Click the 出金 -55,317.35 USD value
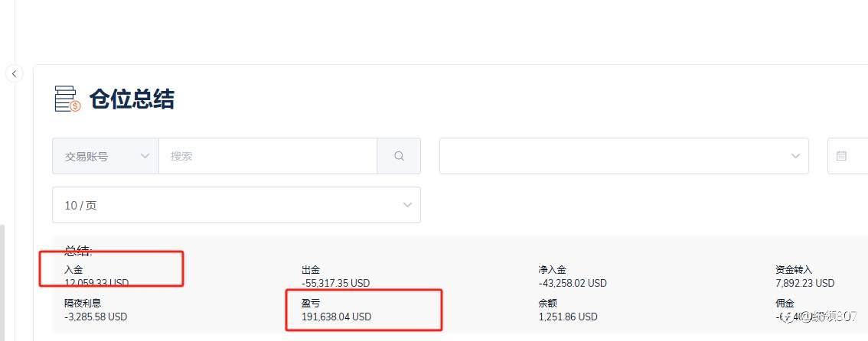Image resolution: width=868 pixels, height=341 pixels. pos(335,283)
